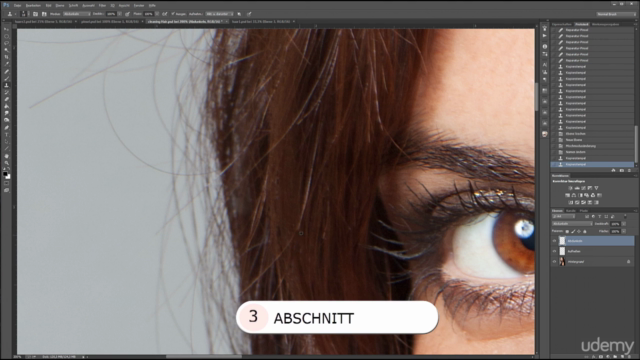Hide the Aufhellen layer
Screen dimensions: 640x360
(554, 251)
